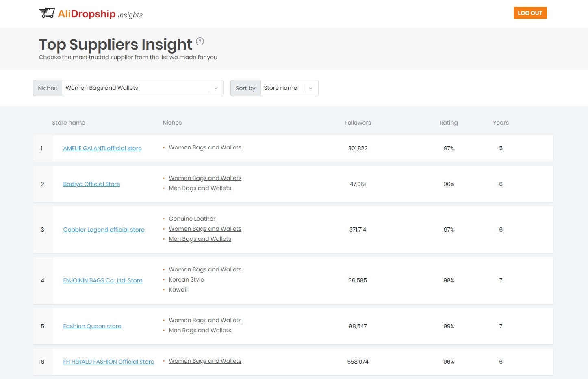Expand the Sort by dropdown arrow

311,88
